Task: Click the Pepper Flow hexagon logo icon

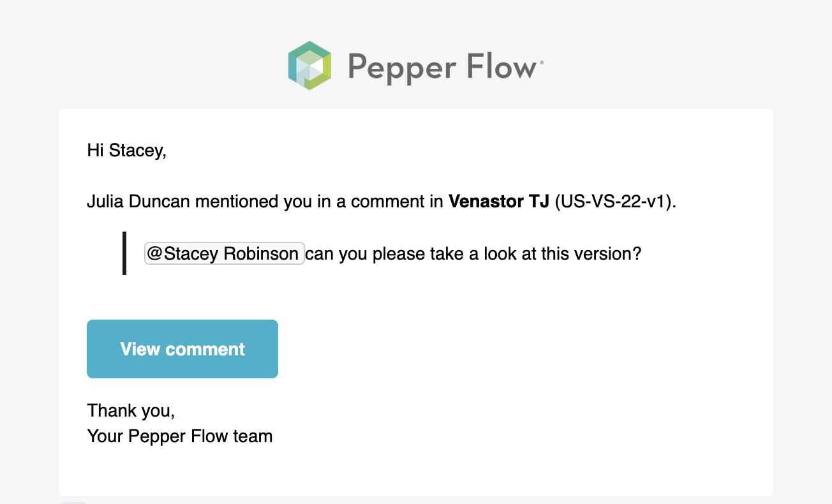Action: (309, 65)
